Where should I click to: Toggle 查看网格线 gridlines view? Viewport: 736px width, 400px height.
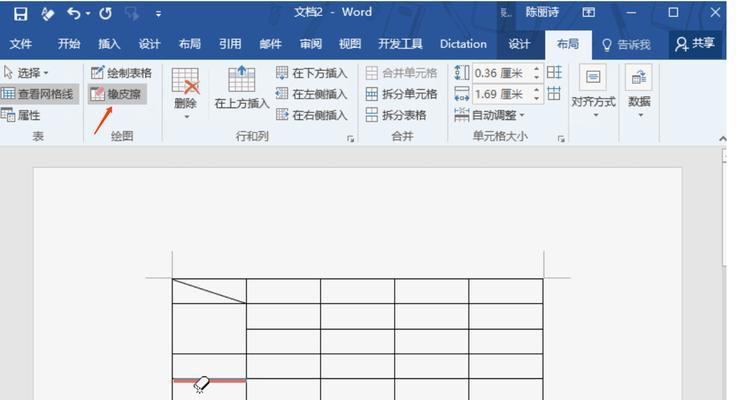tap(38, 94)
